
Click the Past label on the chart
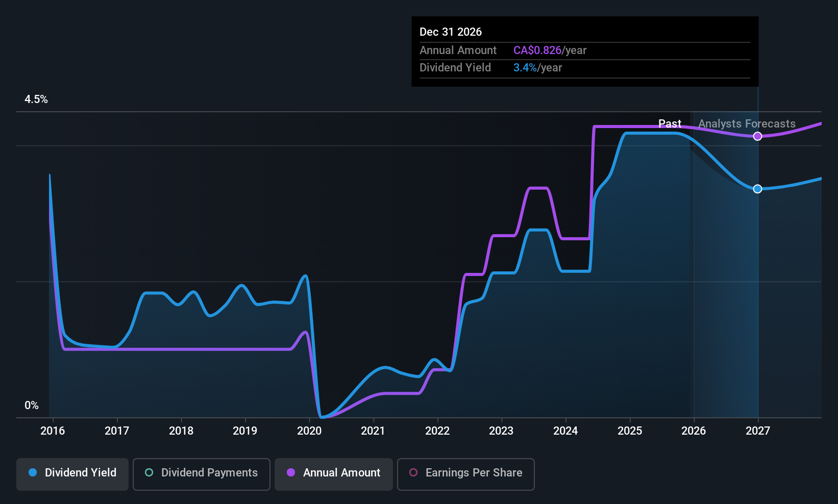[x=670, y=124]
